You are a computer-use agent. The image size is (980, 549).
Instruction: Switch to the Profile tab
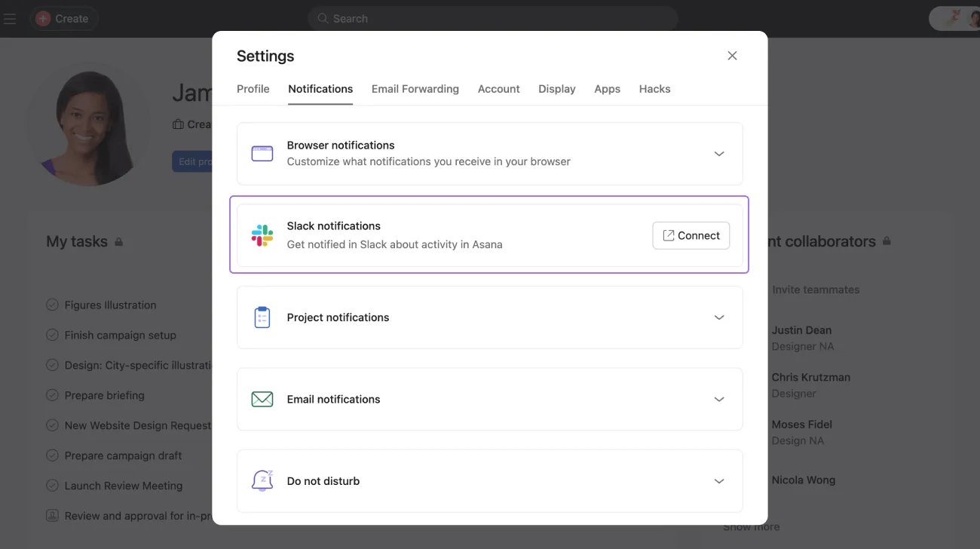pyautogui.click(x=253, y=88)
